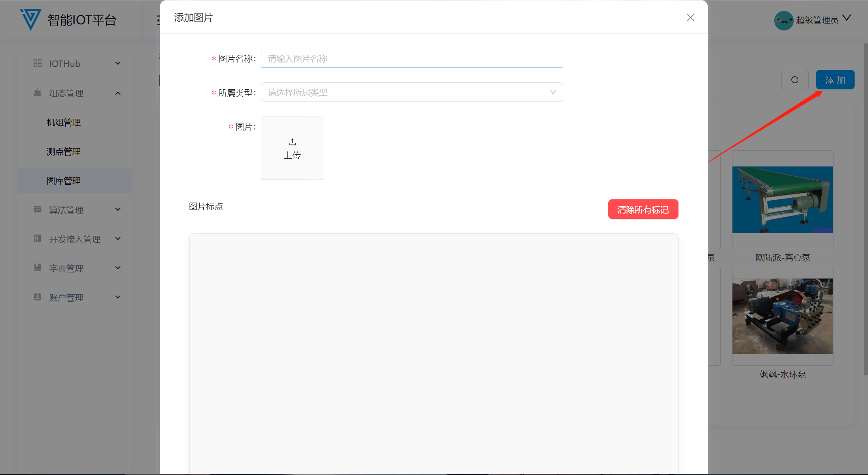The image size is (868, 475).
Task: Expand the IOTHub menu chevron
Action: (x=118, y=63)
